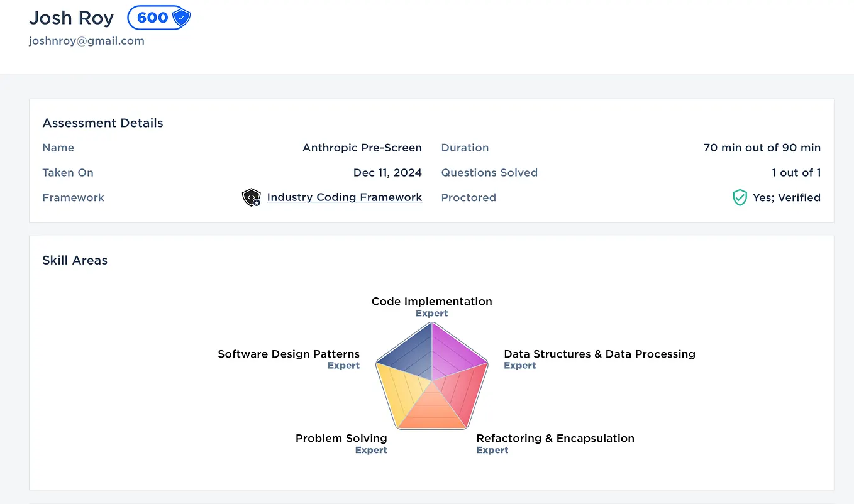
Task: Click the orange Refactoring radar segment
Action: [x=433, y=412]
